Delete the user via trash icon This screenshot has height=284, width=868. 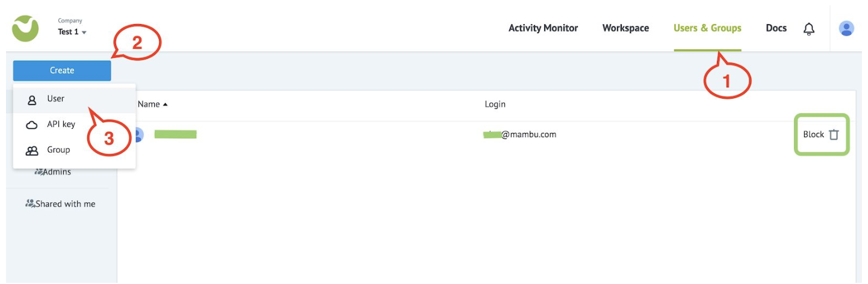(834, 135)
